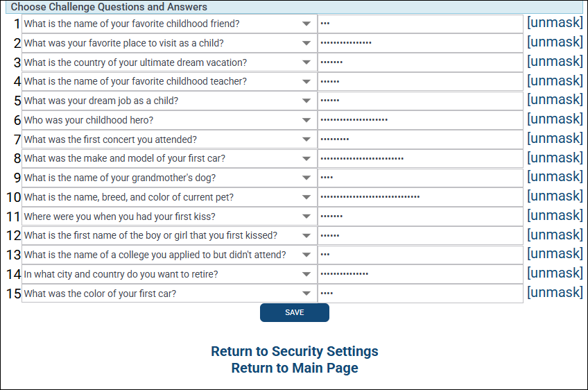
Task: Expand the 'color of your first car' dropdown
Action: tap(169, 294)
